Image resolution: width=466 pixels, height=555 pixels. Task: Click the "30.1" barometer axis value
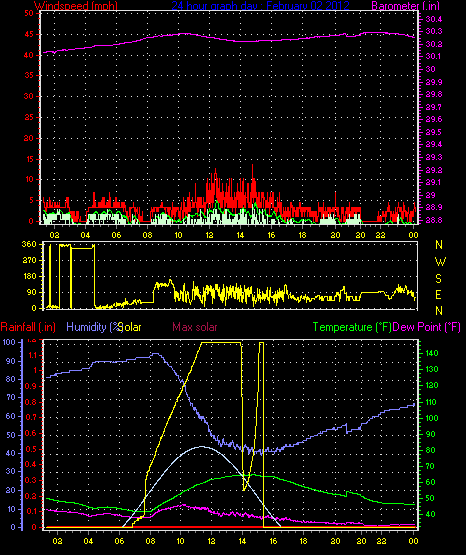(x=433, y=56)
